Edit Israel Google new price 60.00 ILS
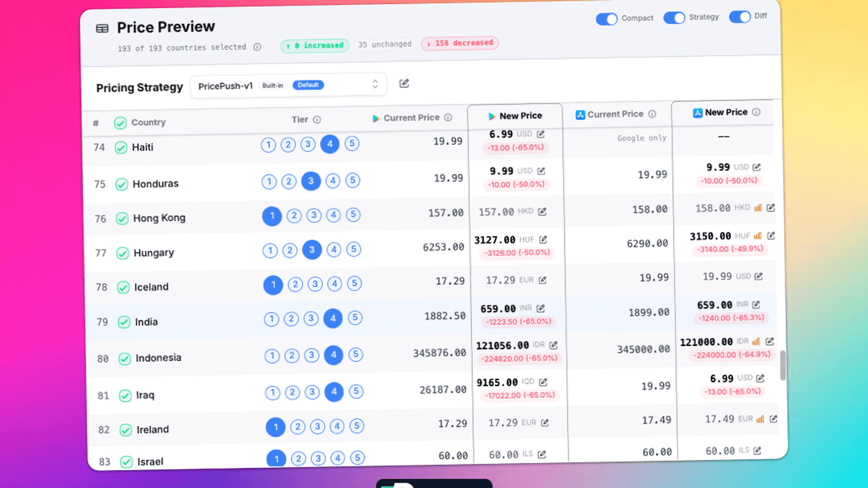The width and height of the screenshot is (868, 488). click(x=542, y=455)
